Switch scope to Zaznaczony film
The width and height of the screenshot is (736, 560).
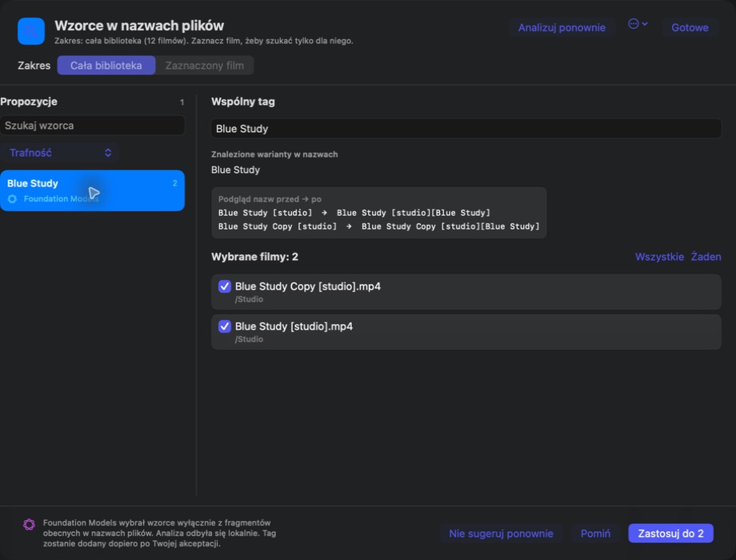click(x=205, y=66)
